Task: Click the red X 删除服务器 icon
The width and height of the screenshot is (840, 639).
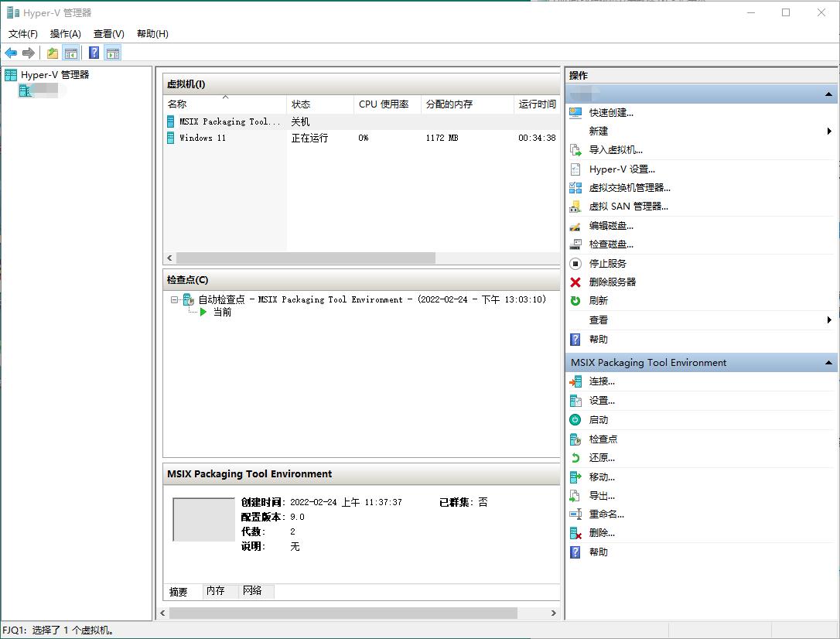Action: [575, 282]
